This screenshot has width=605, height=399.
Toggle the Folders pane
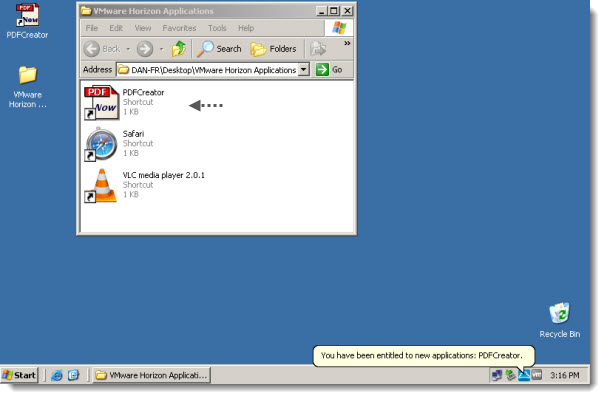pyautogui.click(x=274, y=49)
